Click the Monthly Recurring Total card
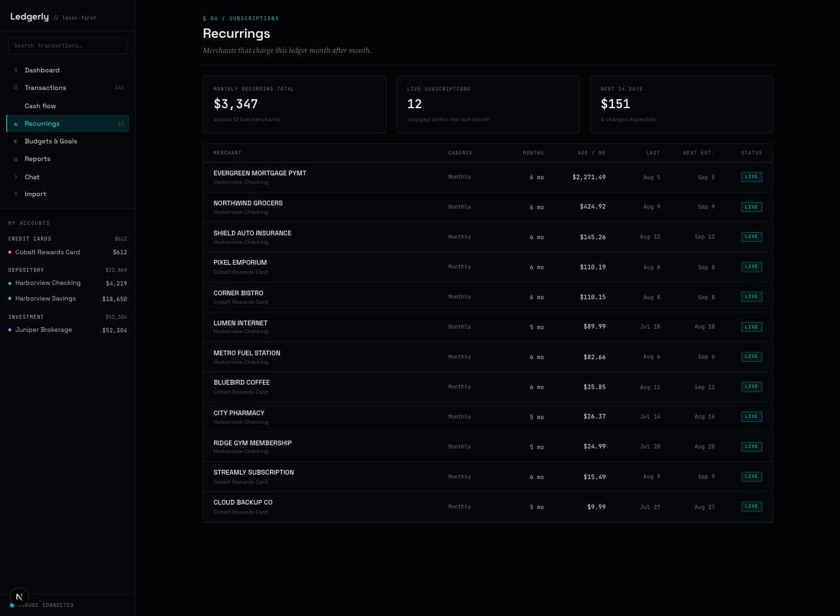The width and height of the screenshot is (840, 616). click(x=294, y=104)
